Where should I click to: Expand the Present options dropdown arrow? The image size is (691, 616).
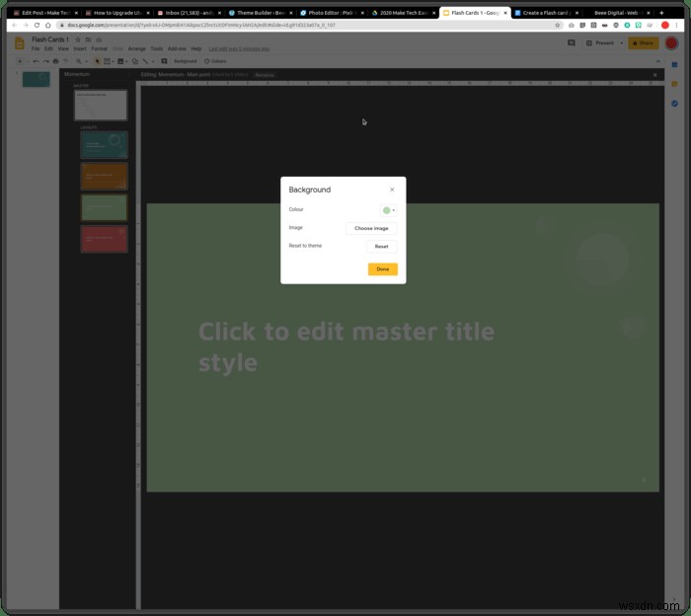tap(621, 43)
